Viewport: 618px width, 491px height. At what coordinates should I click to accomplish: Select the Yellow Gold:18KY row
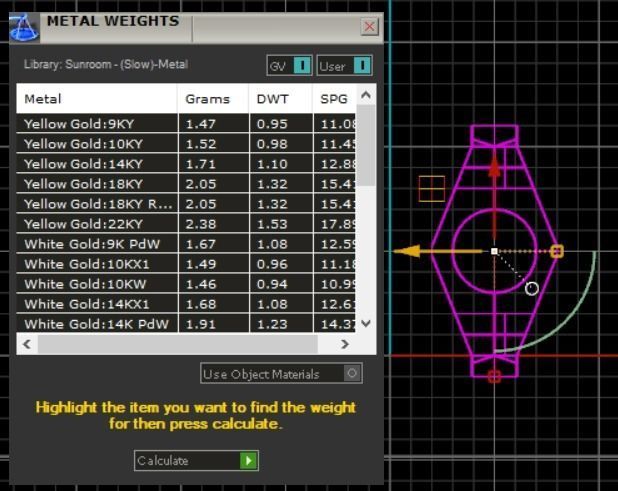coord(186,184)
